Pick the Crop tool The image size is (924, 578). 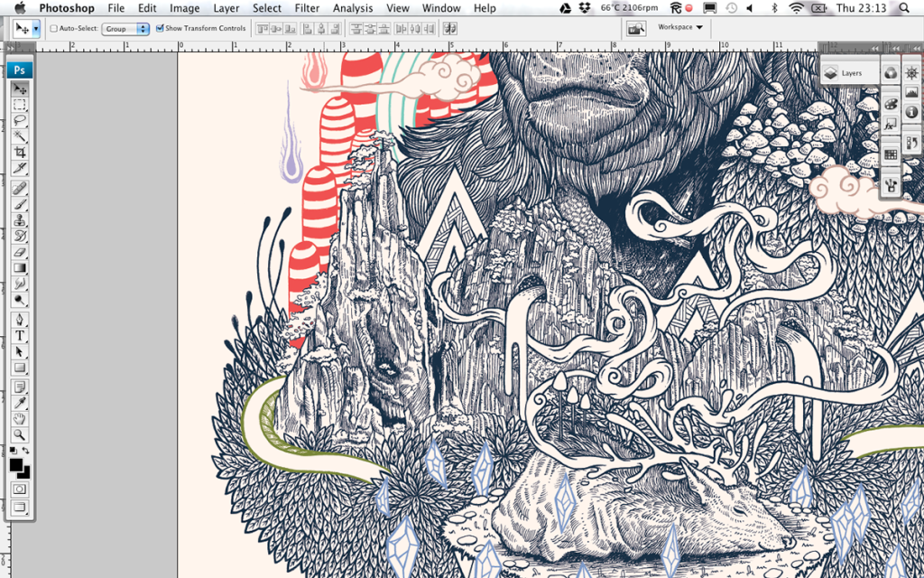[19, 153]
